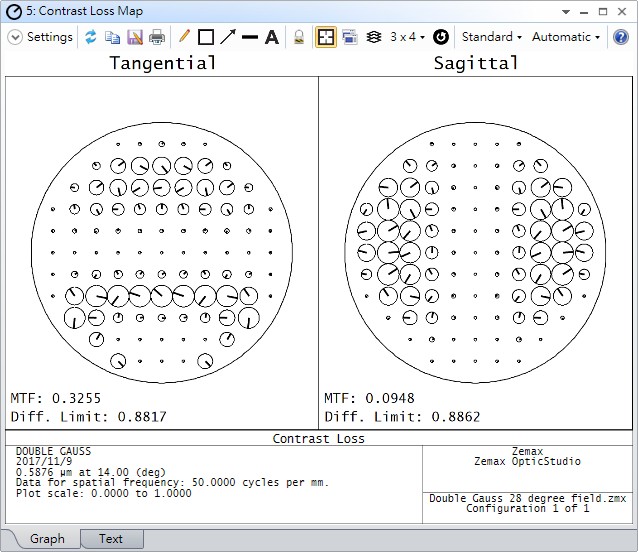Viewport: 638px width, 552px height.
Task: Open the Standard dropdown menu
Action: 491,37
